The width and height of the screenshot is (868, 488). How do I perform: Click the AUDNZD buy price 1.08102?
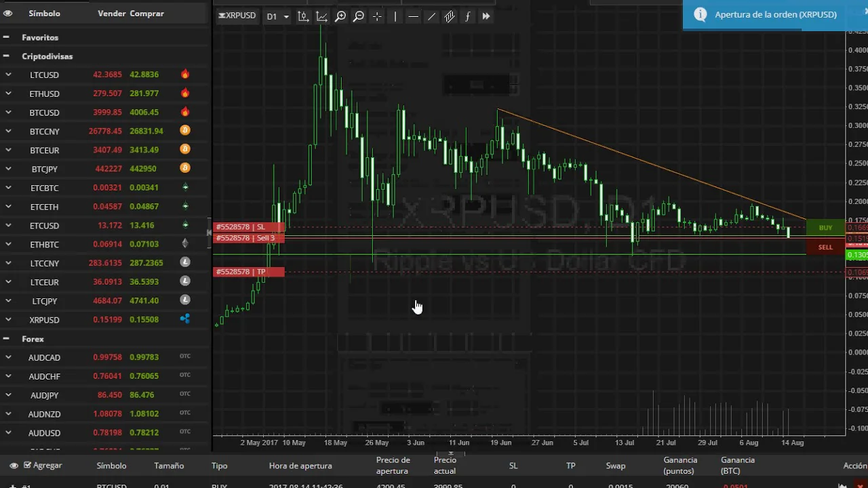144,413
